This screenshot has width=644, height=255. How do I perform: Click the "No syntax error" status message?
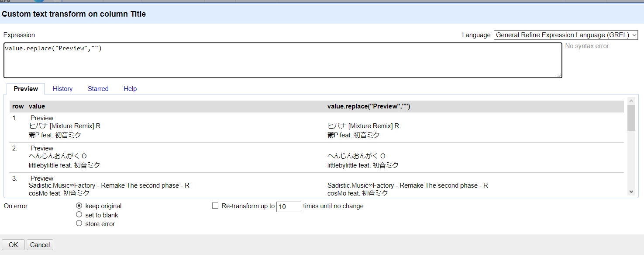[586, 45]
